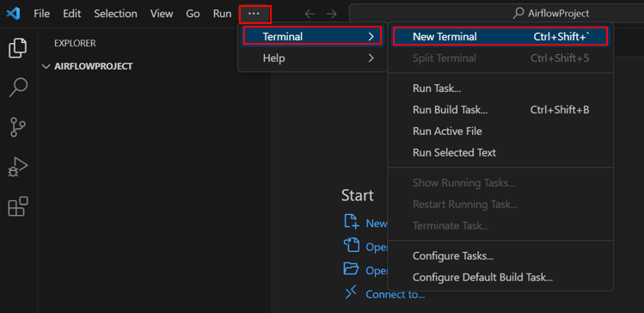This screenshot has height=313, width=644.
Task: Open the Search view icon
Action: coord(18,87)
